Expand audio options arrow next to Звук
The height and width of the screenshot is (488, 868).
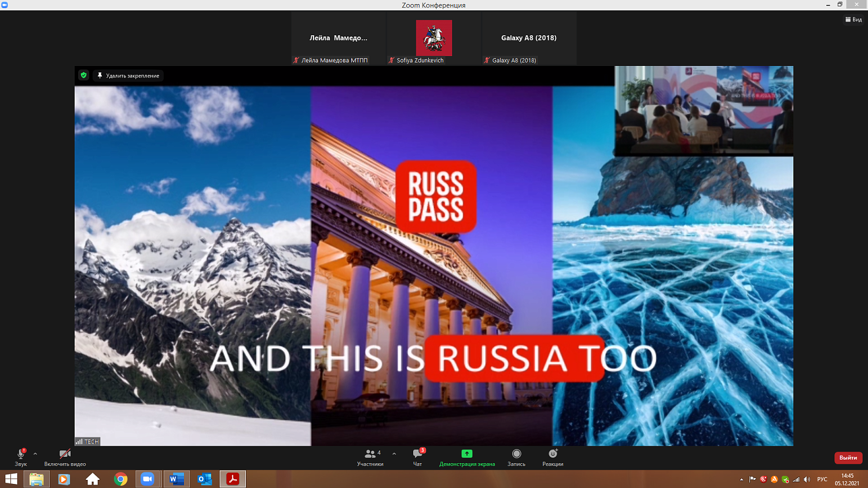pos(35,454)
